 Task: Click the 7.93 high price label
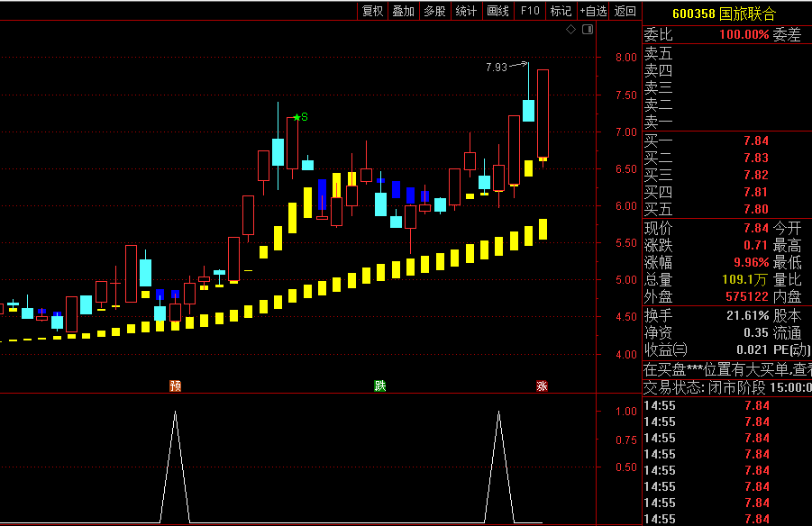tap(496, 68)
